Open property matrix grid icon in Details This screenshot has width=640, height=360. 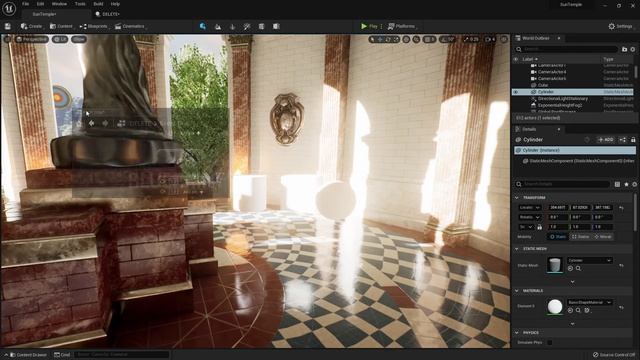tap(617, 184)
